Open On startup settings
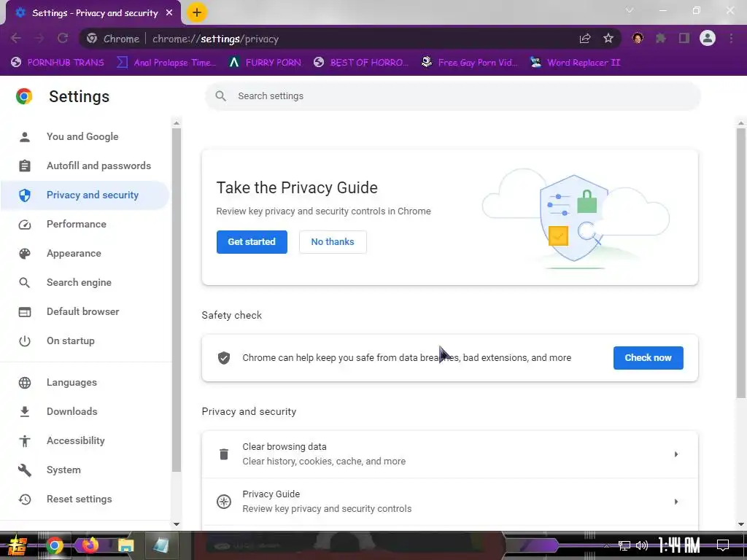This screenshot has height=560, width=747. [85, 341]
